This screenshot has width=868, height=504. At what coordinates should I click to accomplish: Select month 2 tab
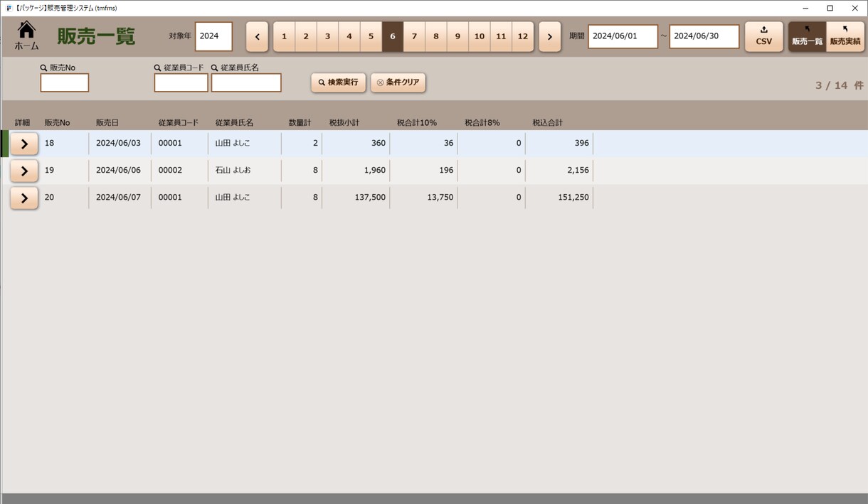point(306,36)
